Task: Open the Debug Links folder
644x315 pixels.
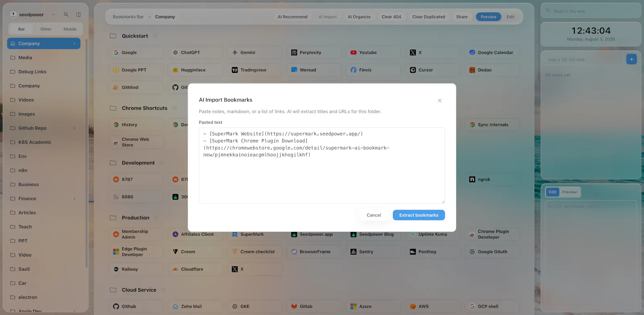Action: [x=43, y=72]
